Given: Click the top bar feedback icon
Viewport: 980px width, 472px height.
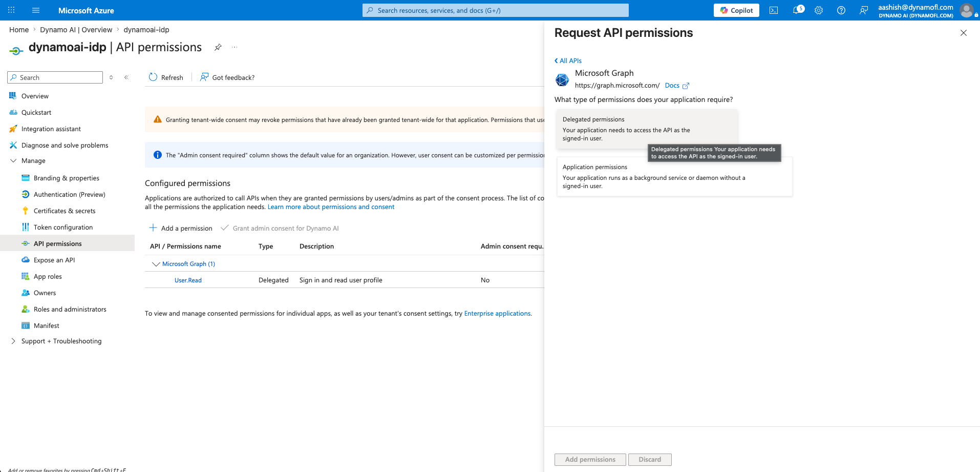Looking at the screenshot, I should [864, 10].
